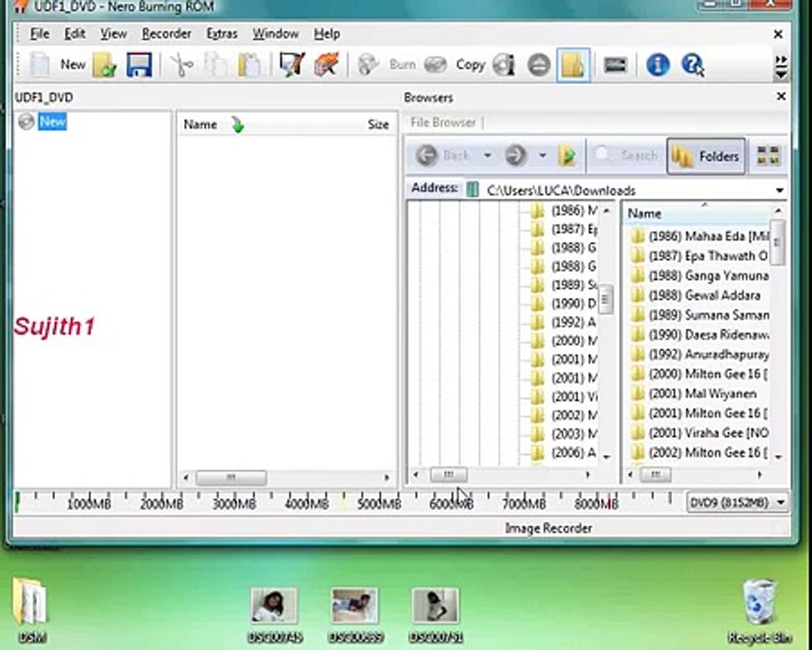Open the File menu
812x650 pixels.
point(40,34)
